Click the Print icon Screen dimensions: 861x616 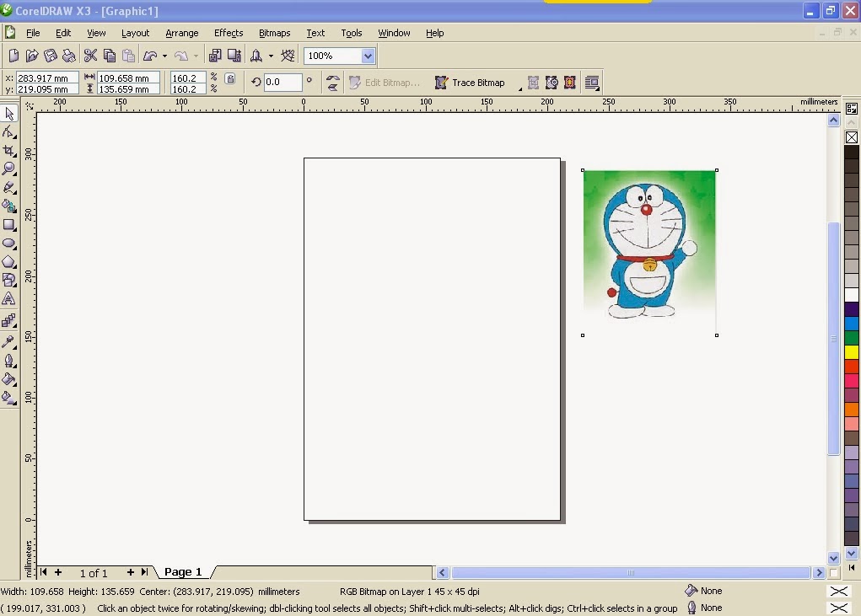pos(69,56)
